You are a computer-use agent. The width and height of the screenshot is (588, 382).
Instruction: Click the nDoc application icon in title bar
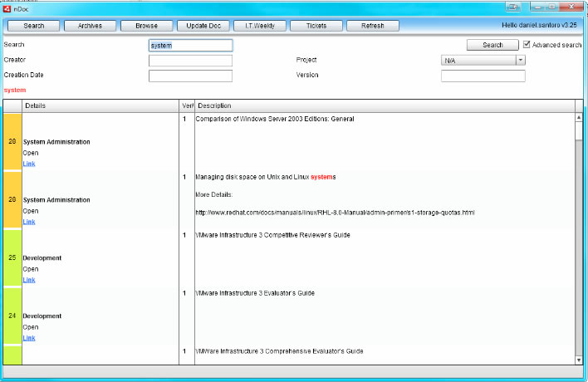(x=8, y=7)
